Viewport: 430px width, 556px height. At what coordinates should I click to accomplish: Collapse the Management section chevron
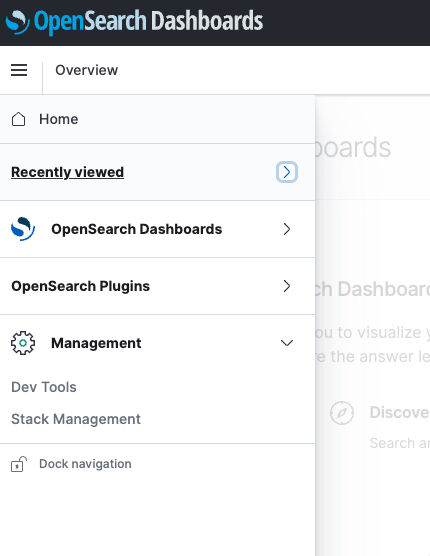(x=287, y=343)
